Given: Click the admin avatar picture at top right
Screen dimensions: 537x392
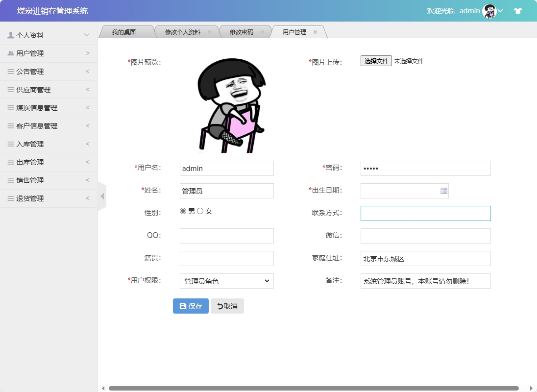Looking at the screenshot, I should tap(489, 10).
